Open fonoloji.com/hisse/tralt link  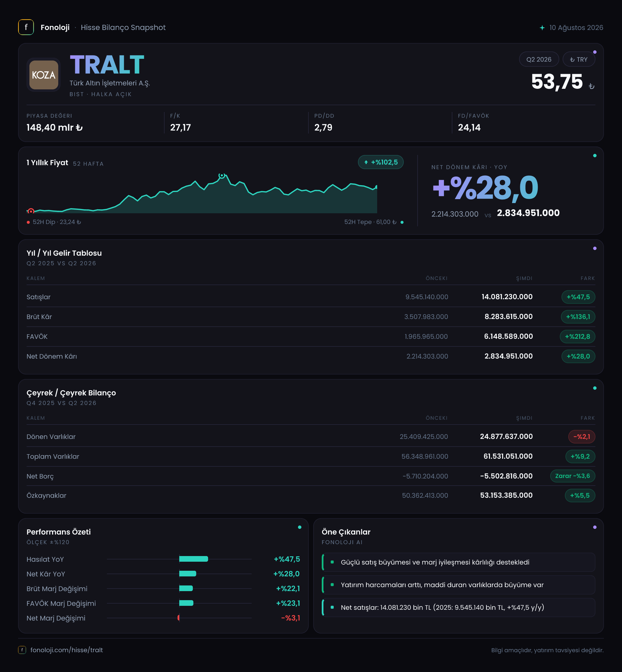click(67, 650)
